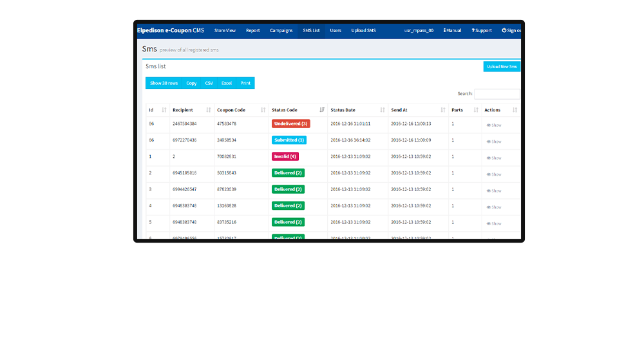Screen dimensions: 644x363
Task: Open the Users nav item
Action: tap(335, 30)
